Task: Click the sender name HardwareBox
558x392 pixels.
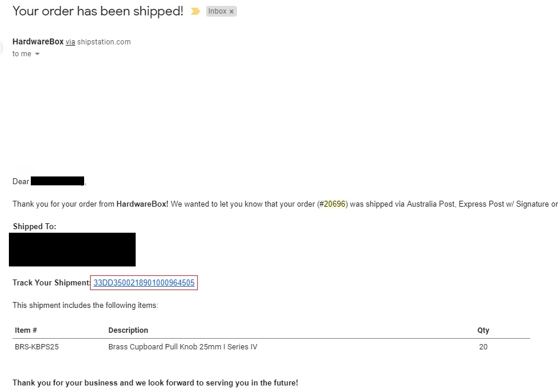Action: pos(37,41)
